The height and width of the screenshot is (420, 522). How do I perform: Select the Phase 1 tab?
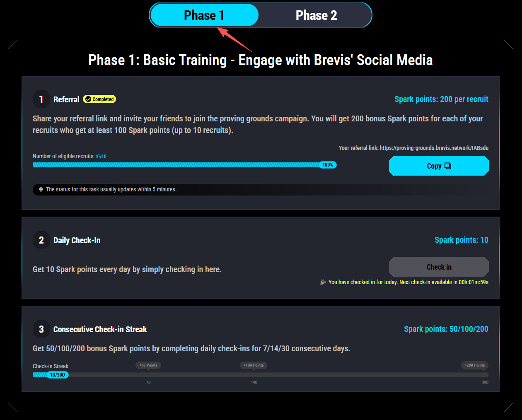[x=203, y=15]
